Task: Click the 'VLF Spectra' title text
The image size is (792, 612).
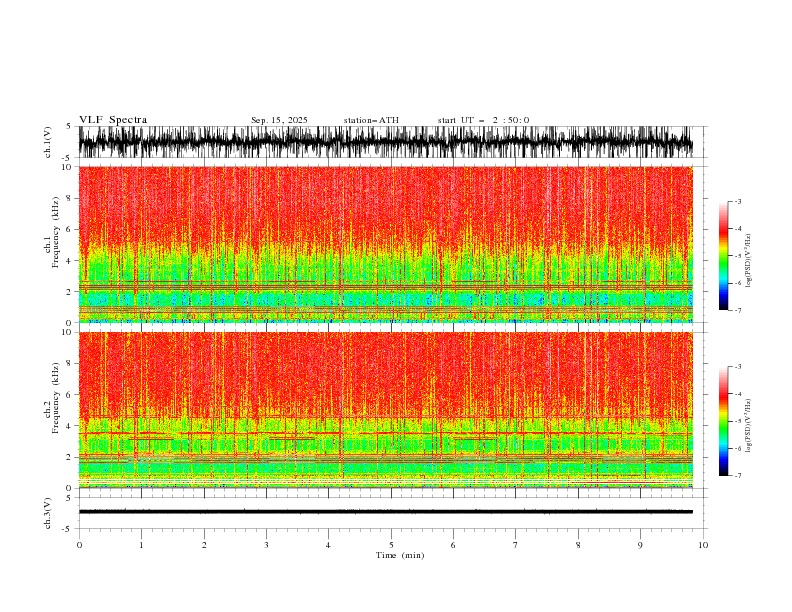Action: [113, 120]
